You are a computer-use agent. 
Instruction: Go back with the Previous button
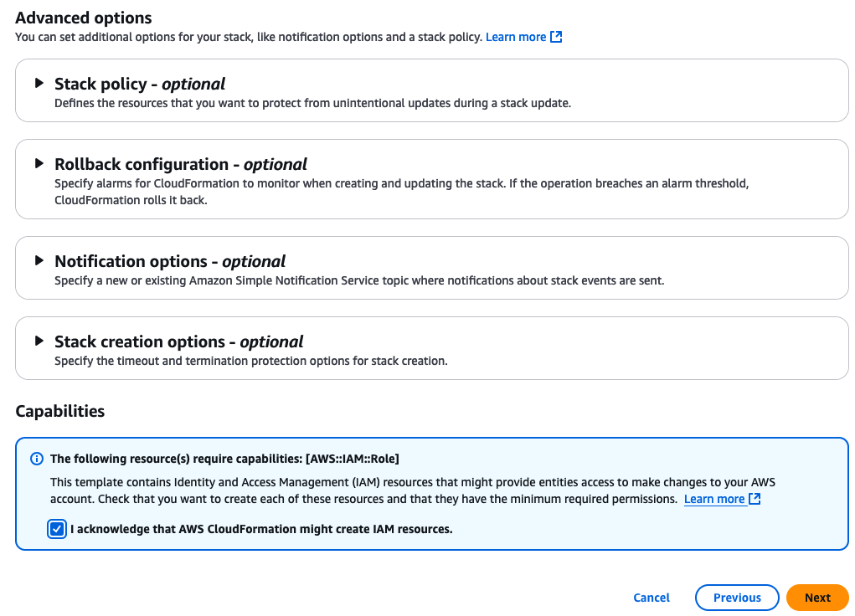[737, 598]
